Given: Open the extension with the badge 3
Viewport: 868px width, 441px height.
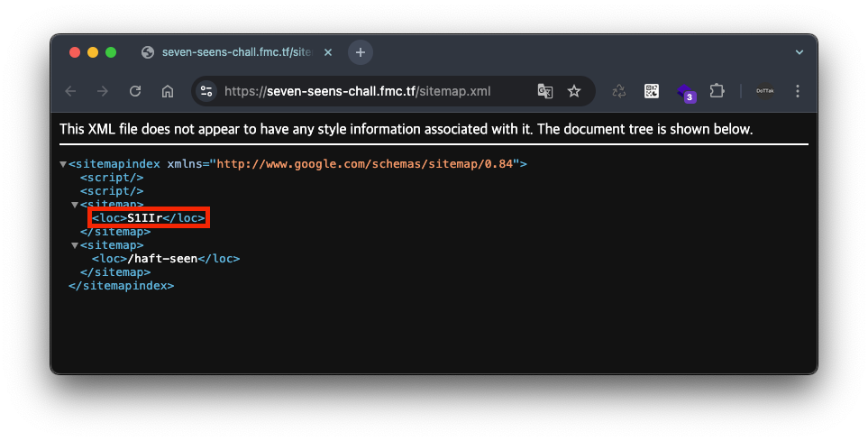Looking at the screenshot, I should 685,92.
